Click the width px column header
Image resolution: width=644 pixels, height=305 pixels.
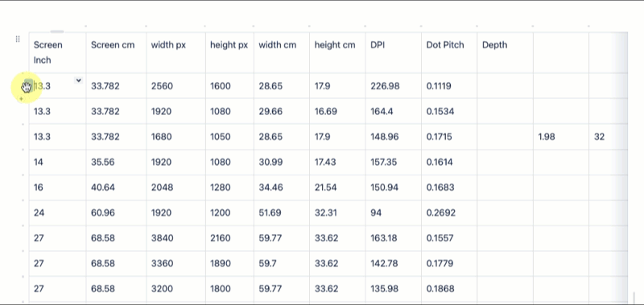click(x=175, y=52)
